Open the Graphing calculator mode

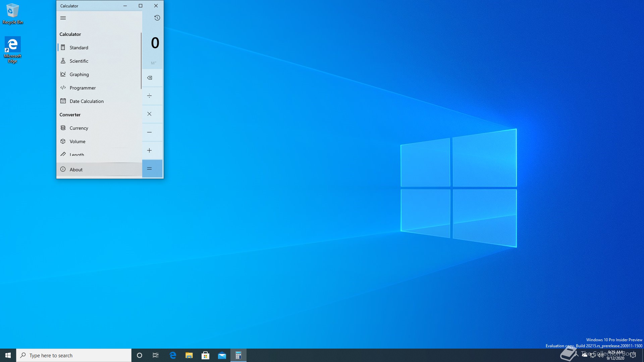[x=79, y=74]
